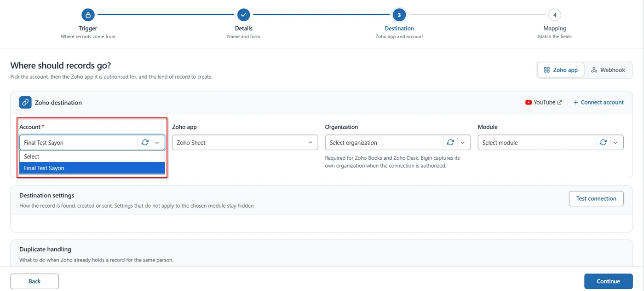Click the Zoho app grid icon
This screenshot has height=291, width=644.
(x=547, y=70)
